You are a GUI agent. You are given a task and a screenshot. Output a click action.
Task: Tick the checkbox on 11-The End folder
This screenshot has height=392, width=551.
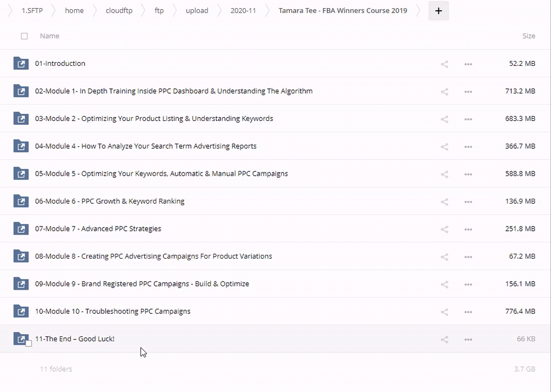point(29,344)
